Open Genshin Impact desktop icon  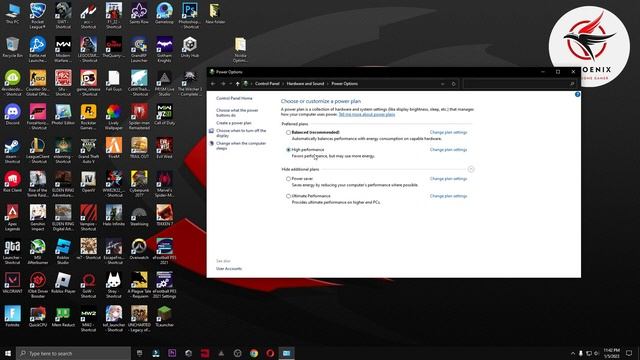[38, 218]
